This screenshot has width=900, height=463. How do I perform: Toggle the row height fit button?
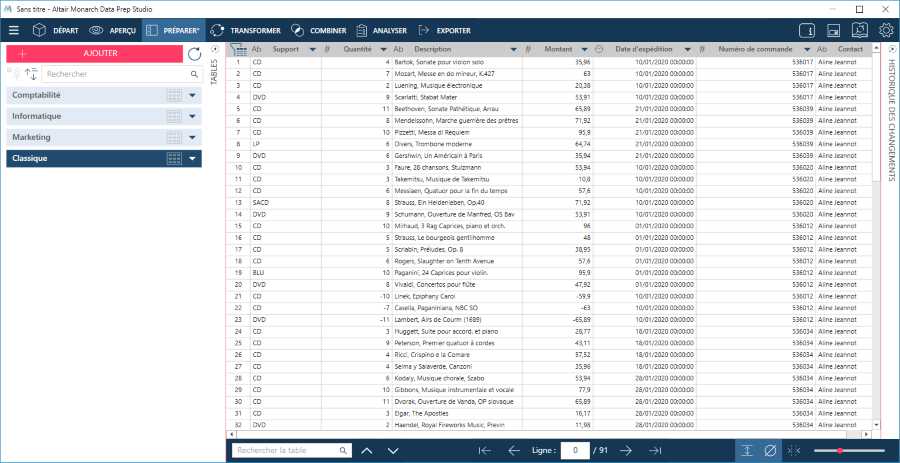click(746, 451)
